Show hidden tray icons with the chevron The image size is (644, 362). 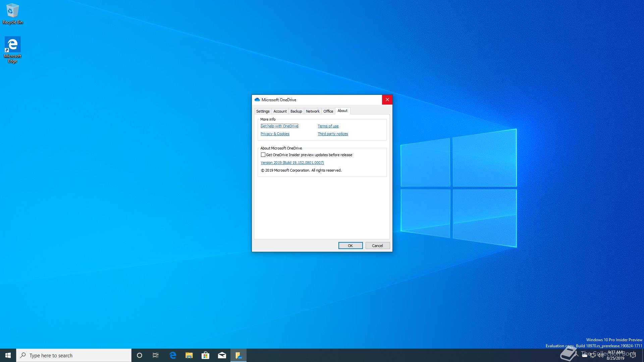tap(576, 355)
